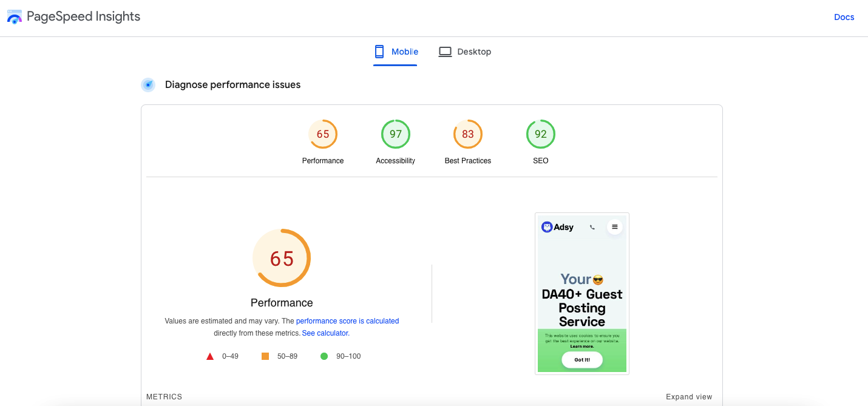The image size is (868, 406).
Task: Click the large Performance title under the gauge
Action: (282, 303)
